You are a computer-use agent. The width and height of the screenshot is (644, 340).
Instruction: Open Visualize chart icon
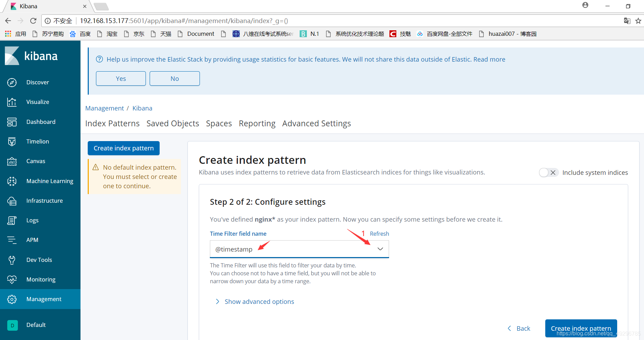tap(12, 102)
